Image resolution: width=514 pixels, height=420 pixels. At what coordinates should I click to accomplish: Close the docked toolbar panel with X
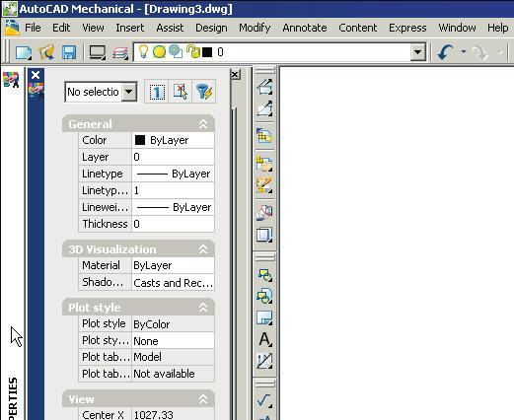[x=235, y=75]
